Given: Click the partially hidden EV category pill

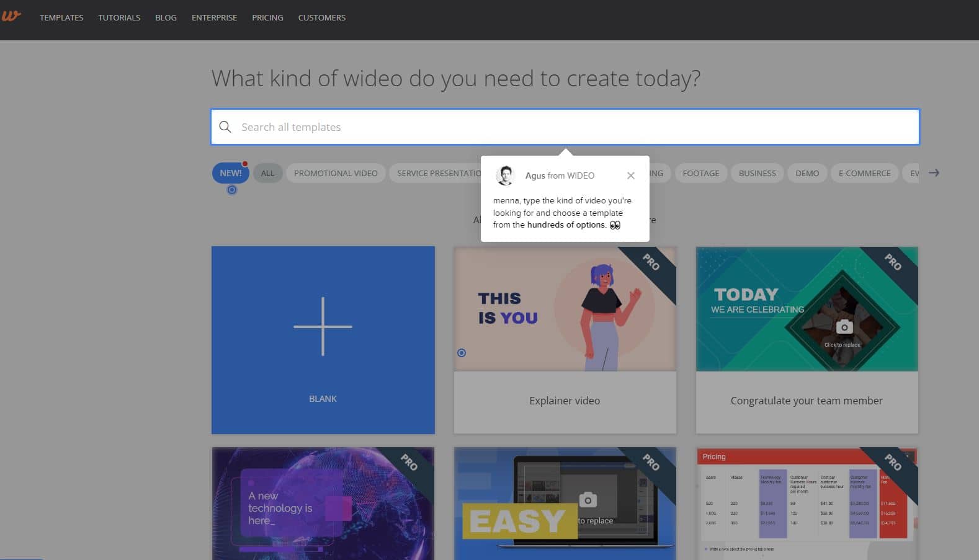Looking at the screenshot, I should tap(911, 173).
